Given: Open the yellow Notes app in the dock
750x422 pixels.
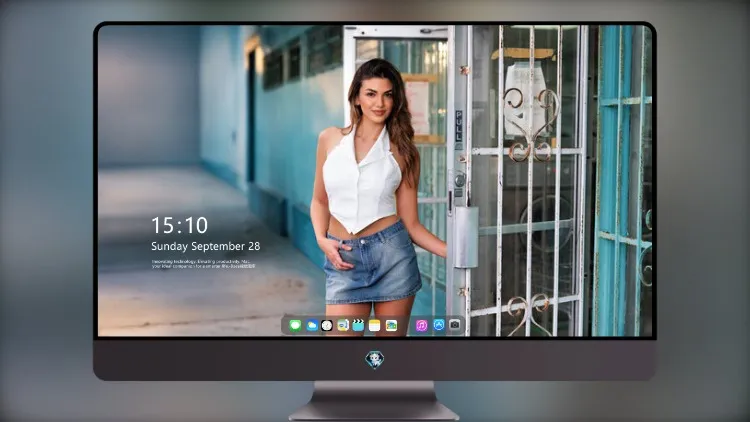Looking at the screenshot, I should [x=375, y=325].
